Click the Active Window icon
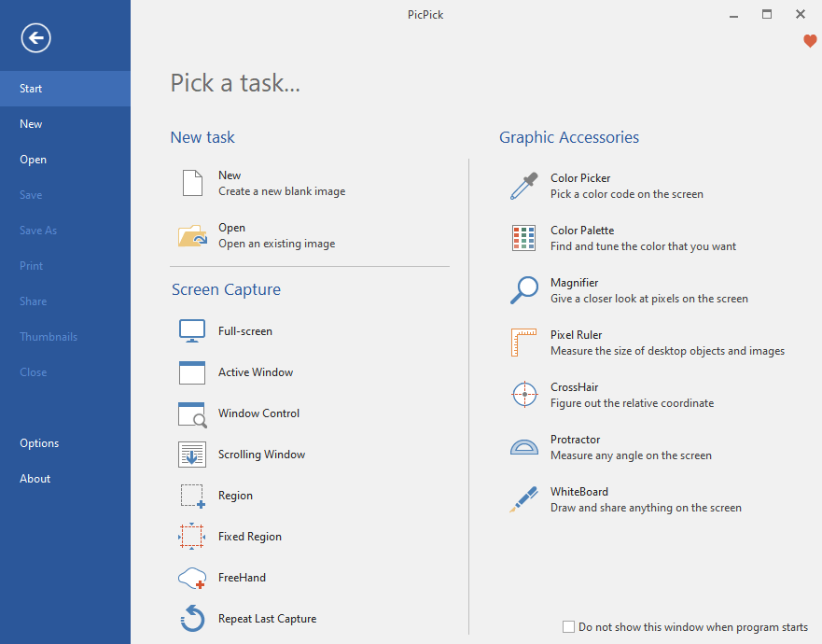Image resolution: width=822 pixels, height=644 pixels. (192, 372)
